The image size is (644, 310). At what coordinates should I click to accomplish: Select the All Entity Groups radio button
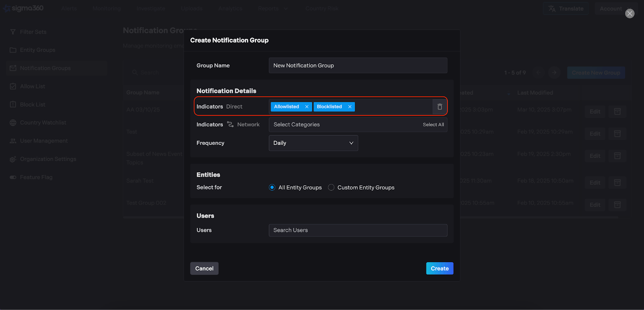point(272,188)
